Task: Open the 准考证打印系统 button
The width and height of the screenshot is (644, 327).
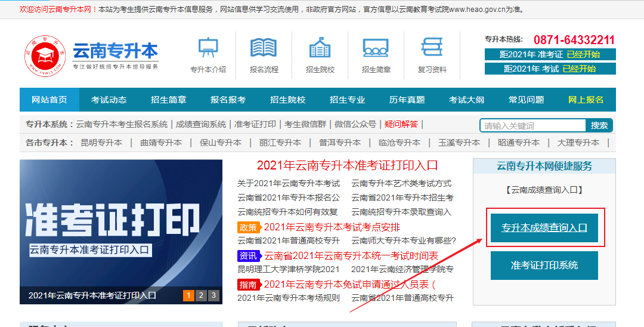Action: [x=544, y=265]
